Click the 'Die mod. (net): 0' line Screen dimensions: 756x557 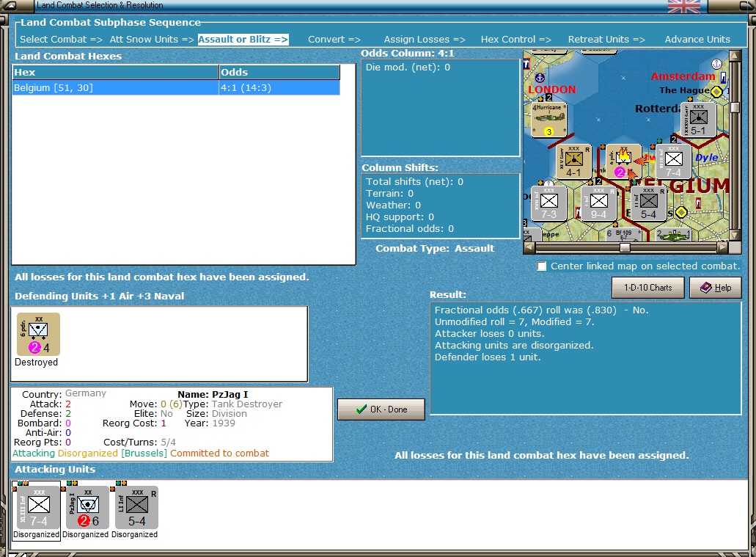(x=408, y=68)
